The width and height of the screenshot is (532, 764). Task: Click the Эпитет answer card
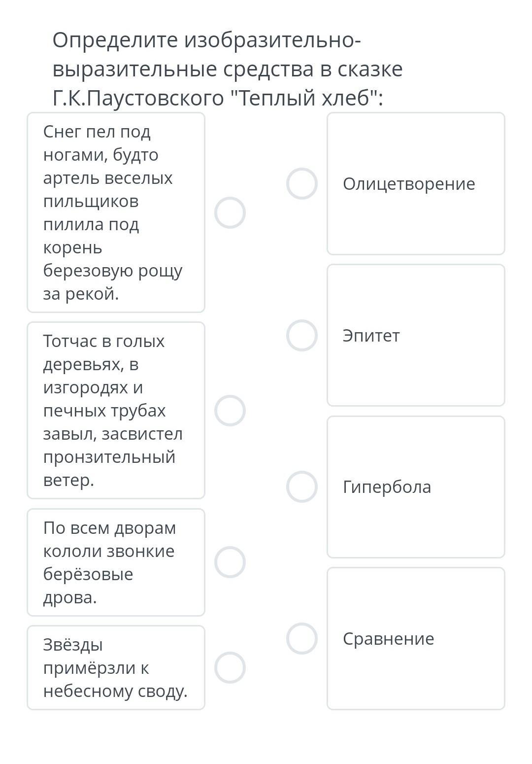click(416, 335)
